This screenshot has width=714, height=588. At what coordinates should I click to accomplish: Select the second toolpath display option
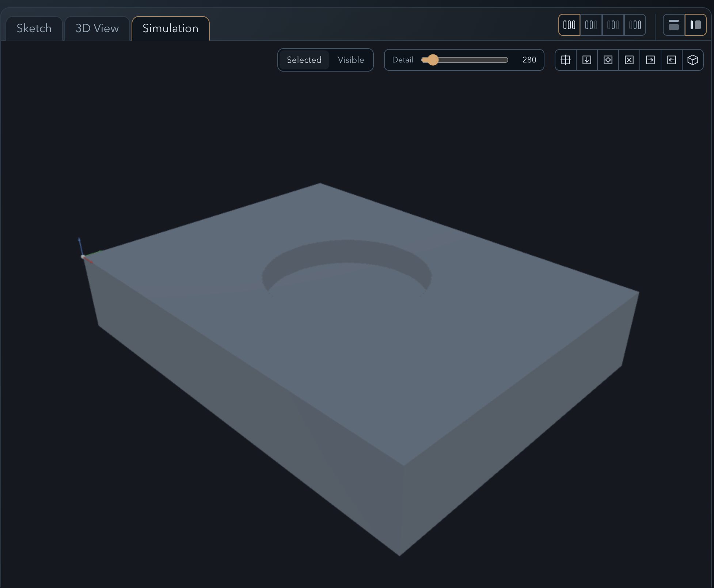pos(590,25)
